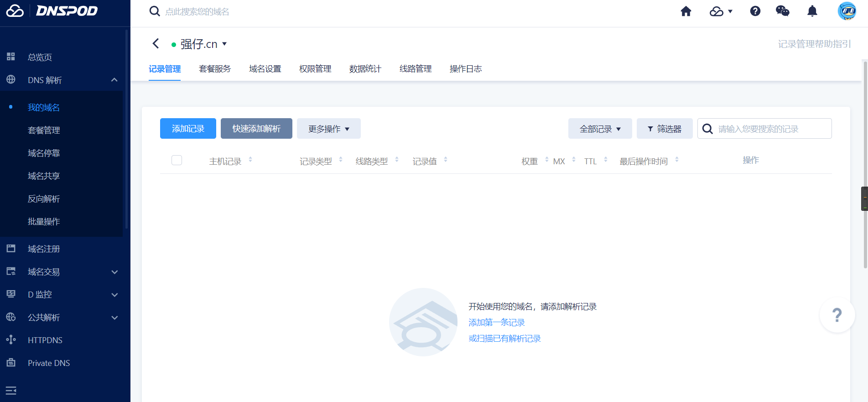Open the 更多操作 dropdown
The height and width of the screenshot is (402, 868).
328,129
